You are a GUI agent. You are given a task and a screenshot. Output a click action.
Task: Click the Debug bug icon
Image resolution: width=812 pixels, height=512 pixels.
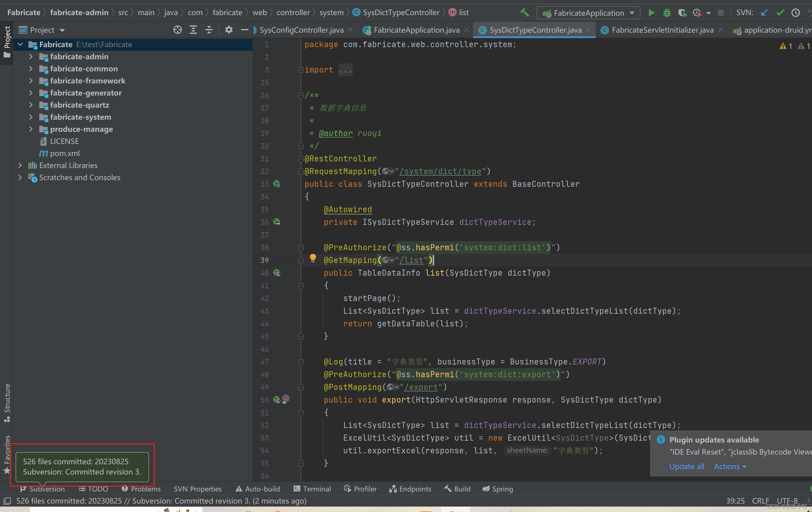tap(666, 13)
